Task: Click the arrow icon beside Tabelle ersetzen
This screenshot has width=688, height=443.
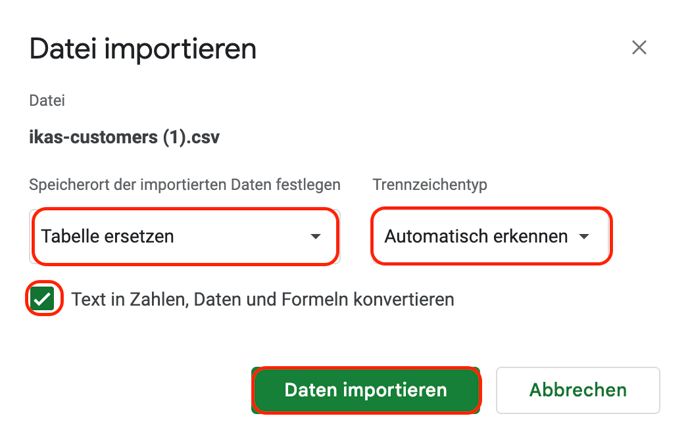Action: point(315,236)
